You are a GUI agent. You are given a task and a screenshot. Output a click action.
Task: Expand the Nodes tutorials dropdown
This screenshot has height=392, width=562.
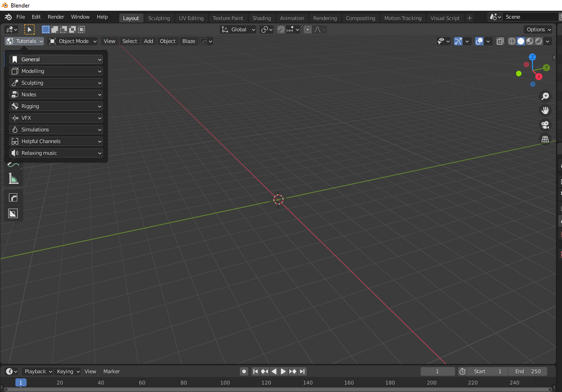tap(56, 95)
